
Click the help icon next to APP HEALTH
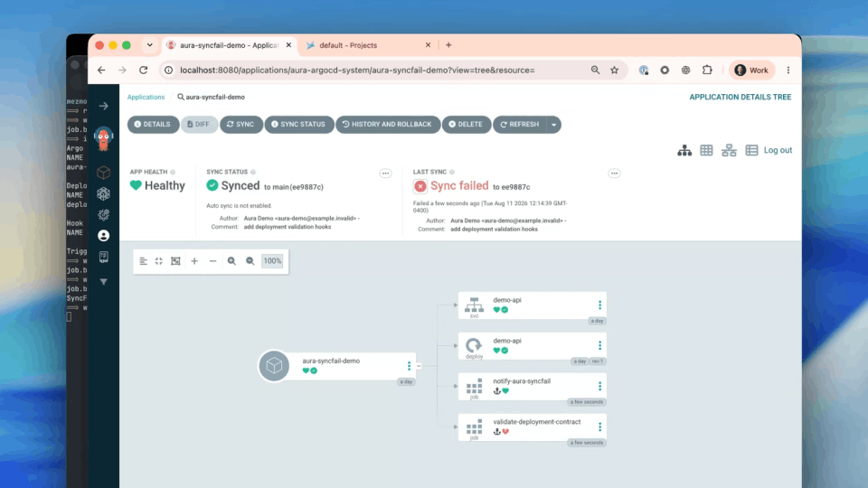[173, 172]
